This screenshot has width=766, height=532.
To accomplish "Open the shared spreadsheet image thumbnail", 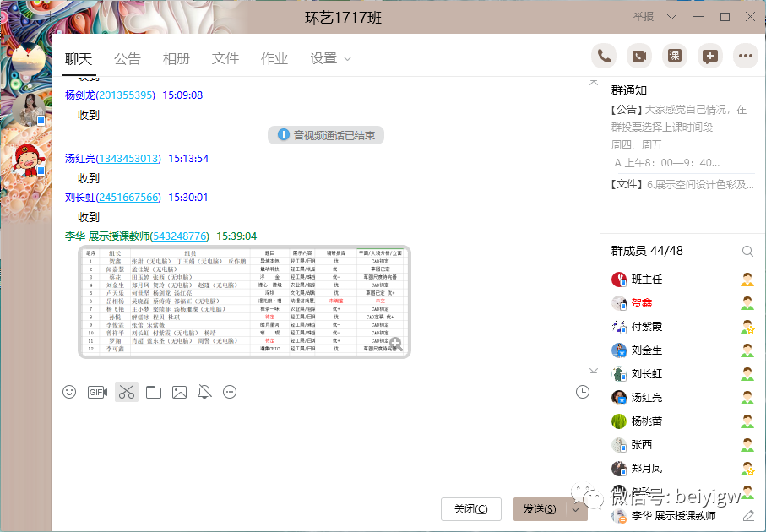I will click(244, 301).
